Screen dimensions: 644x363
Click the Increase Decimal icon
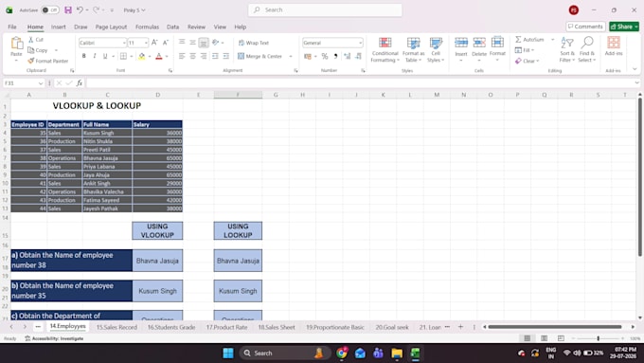[347, 56]
